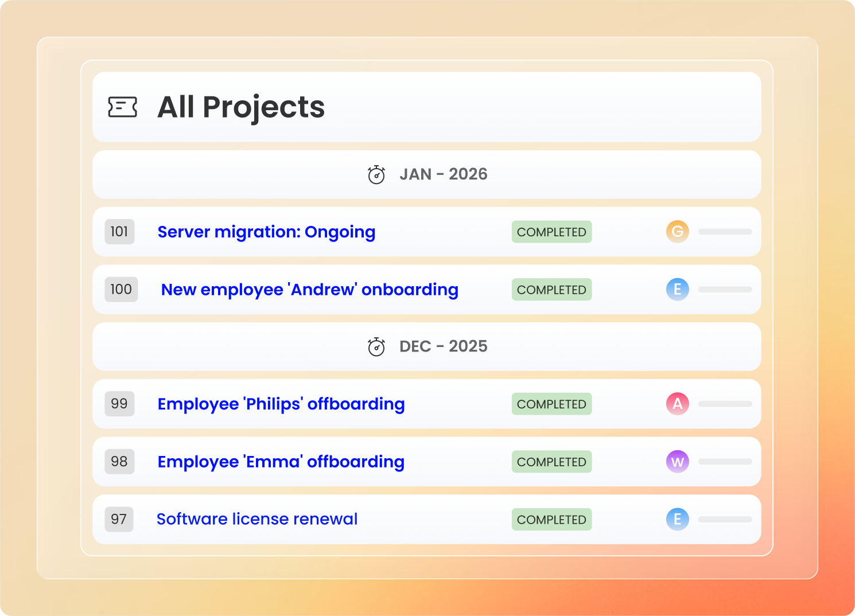Click grey bar beside E avatar on row 97

pyautogui.click(x=725, y=519)
